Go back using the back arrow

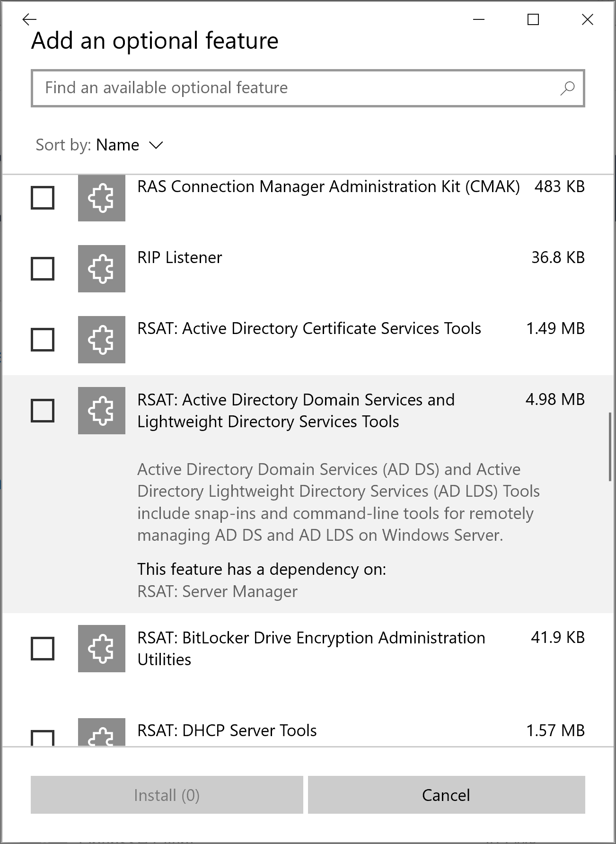coord(29,19)
